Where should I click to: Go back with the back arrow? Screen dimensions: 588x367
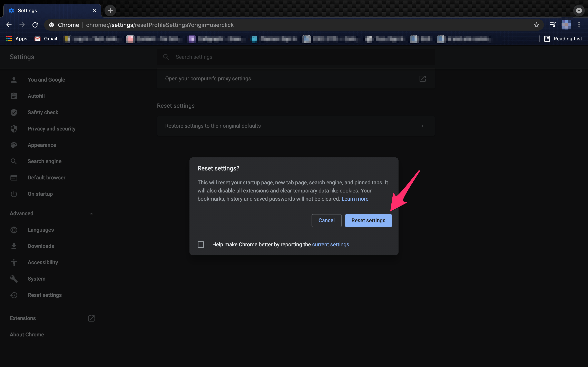(x=9, y=25)
